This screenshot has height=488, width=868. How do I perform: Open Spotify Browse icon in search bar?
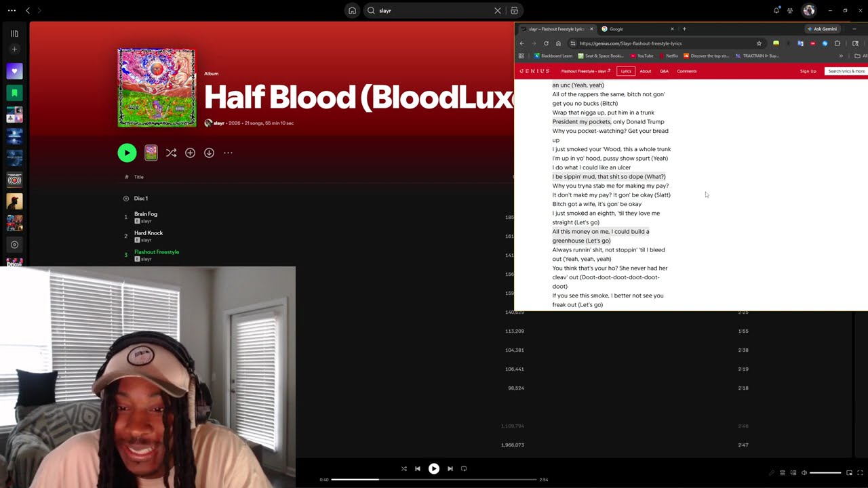tap(514, 10)
